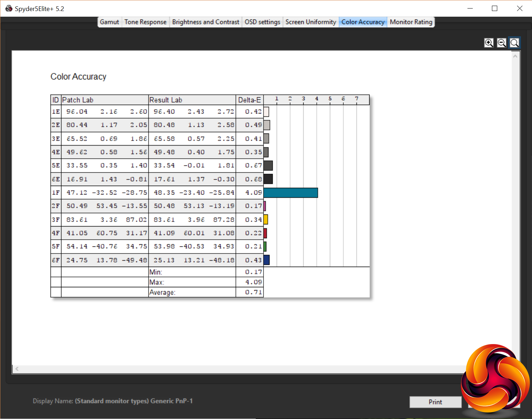Click the "ID" column header
This screenshot has height=419, width=532.
point(56,100)
